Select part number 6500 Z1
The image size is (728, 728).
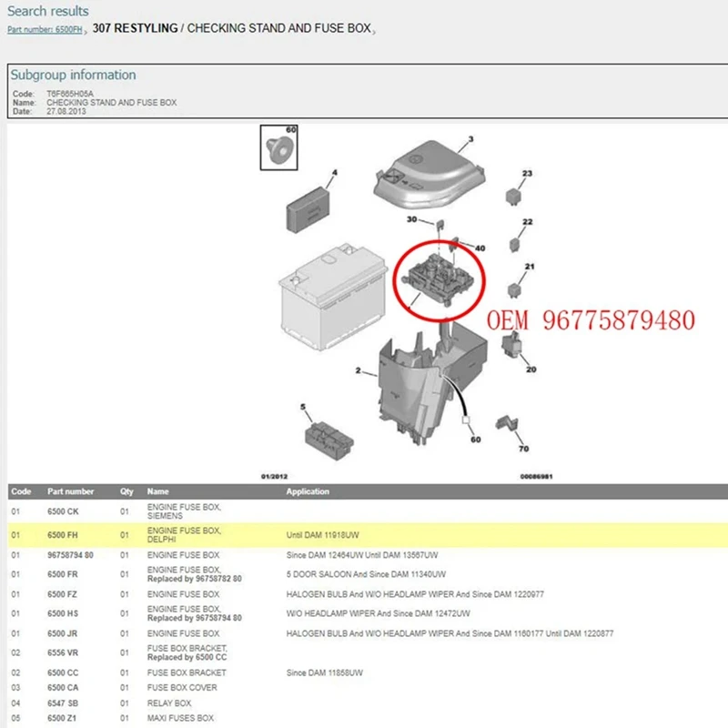(x=62, y=718)
